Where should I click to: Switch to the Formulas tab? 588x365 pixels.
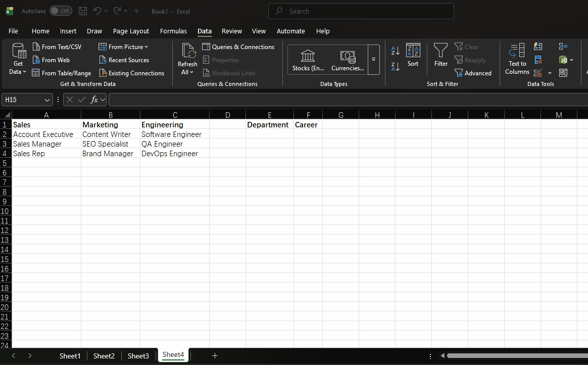point(173,31)
